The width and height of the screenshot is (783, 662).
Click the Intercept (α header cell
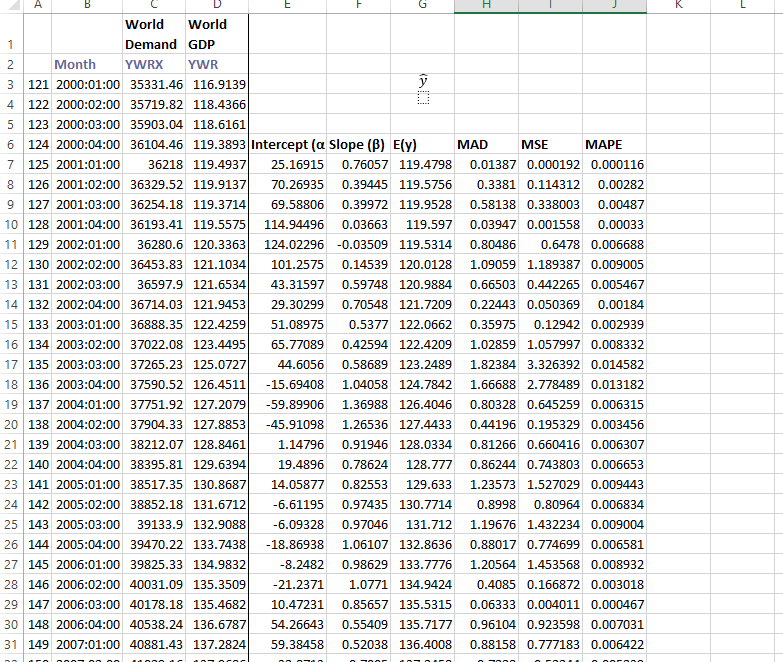point(288,144)
